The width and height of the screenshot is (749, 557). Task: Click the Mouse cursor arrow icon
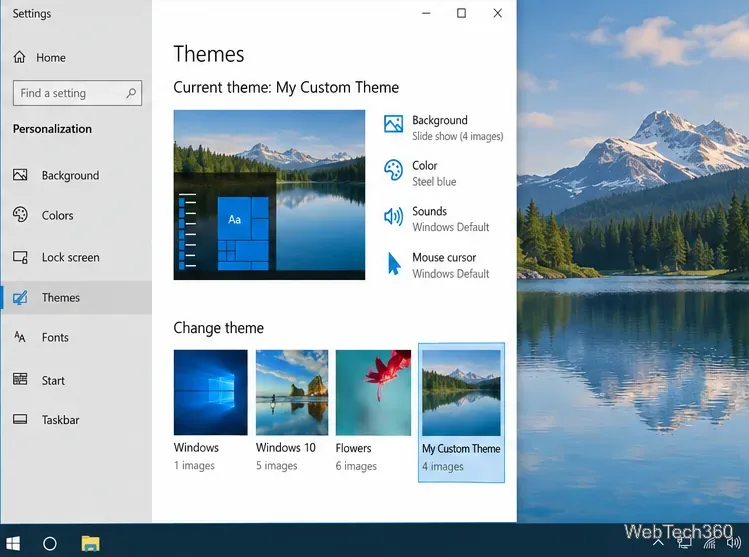click(394, 264)
